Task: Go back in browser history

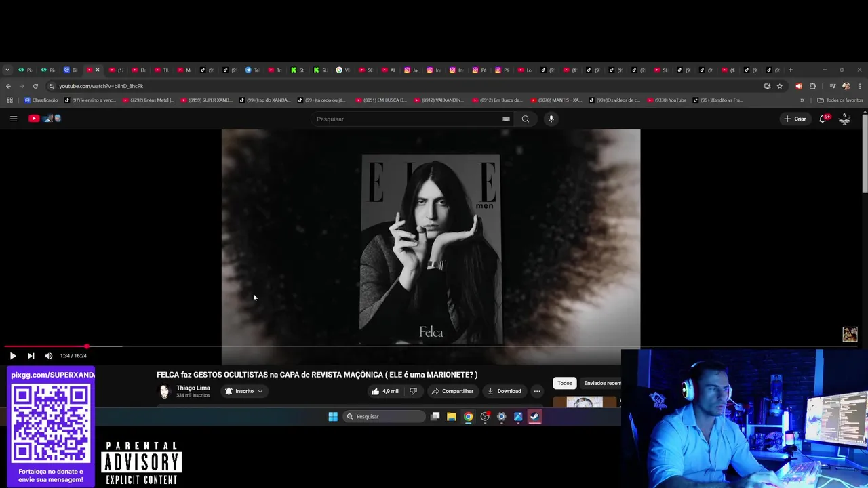Action: coord(8,86)
